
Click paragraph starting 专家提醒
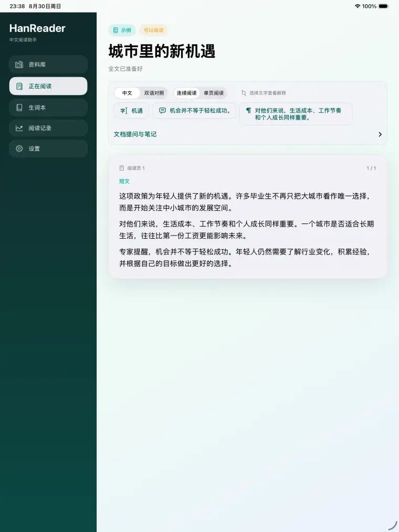[244, 258]
